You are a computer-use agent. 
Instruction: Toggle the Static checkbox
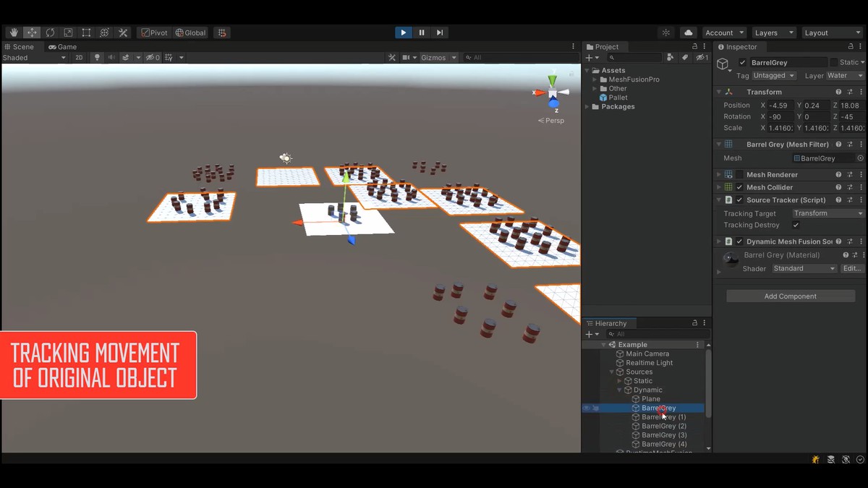[833, 62]
